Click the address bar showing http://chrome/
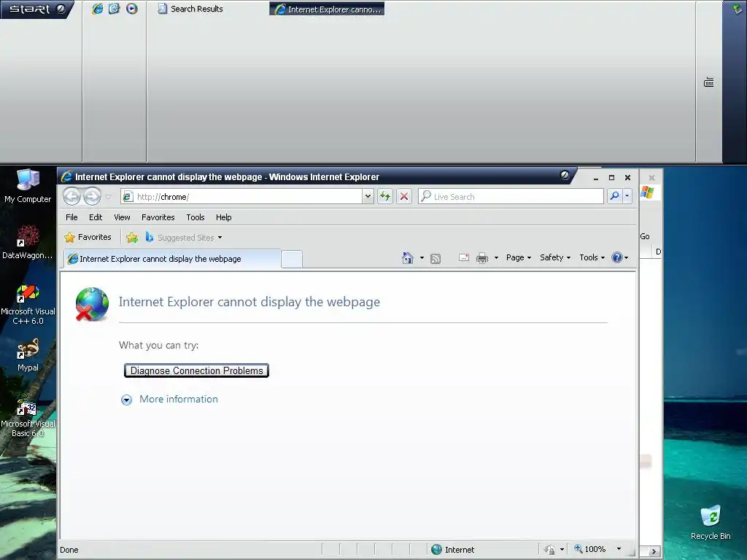Image resolution: width=747 pixels, height=560 pixels. click(242, 197)
